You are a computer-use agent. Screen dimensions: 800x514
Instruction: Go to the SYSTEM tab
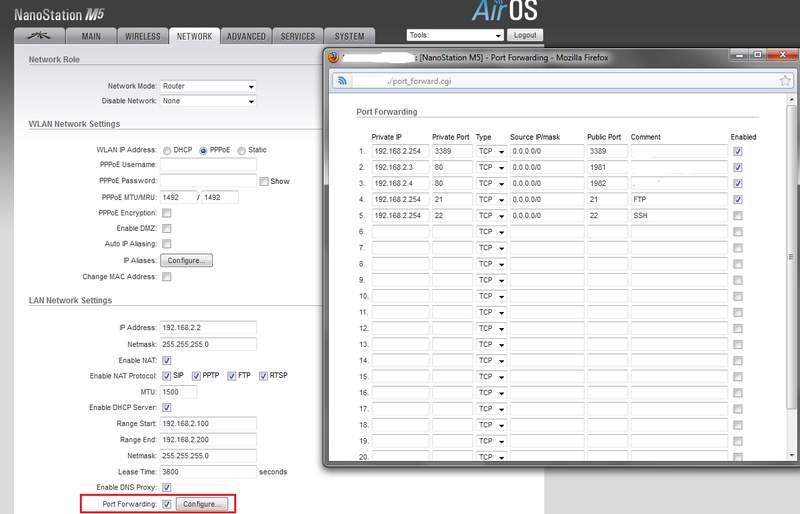pos(349,36)
